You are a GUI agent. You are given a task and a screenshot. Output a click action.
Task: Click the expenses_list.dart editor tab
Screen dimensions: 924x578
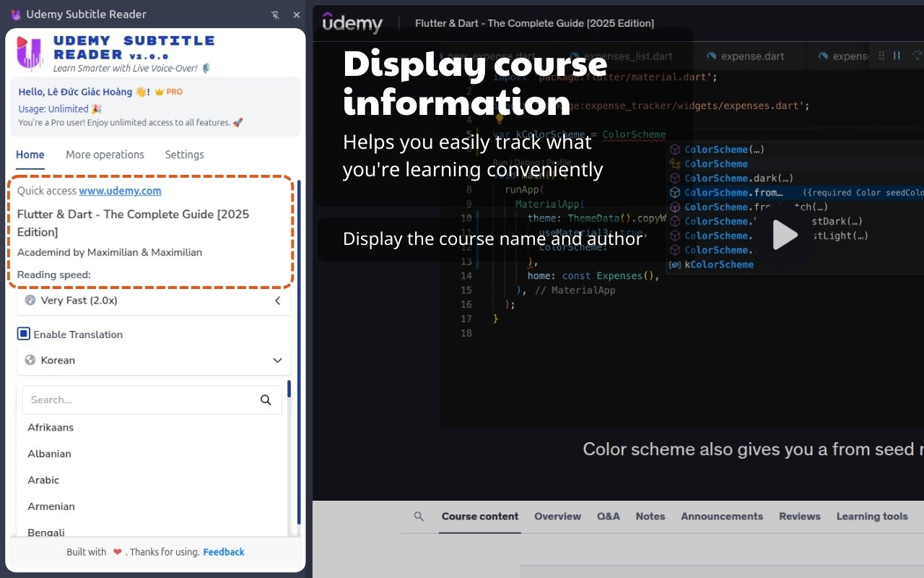click(621, 56)
